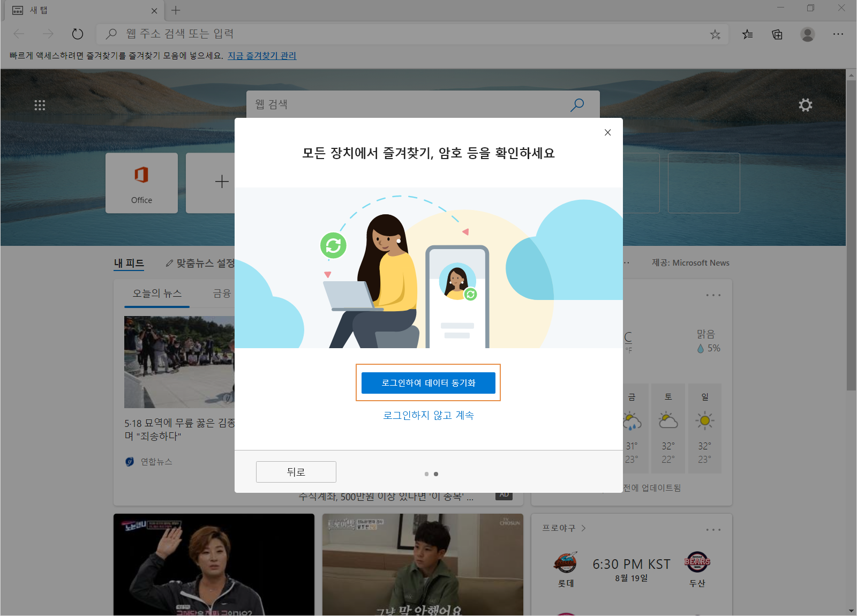Select the 금융 news tab
The height and width of the screenshot is (616, 857).
(222, 294)
